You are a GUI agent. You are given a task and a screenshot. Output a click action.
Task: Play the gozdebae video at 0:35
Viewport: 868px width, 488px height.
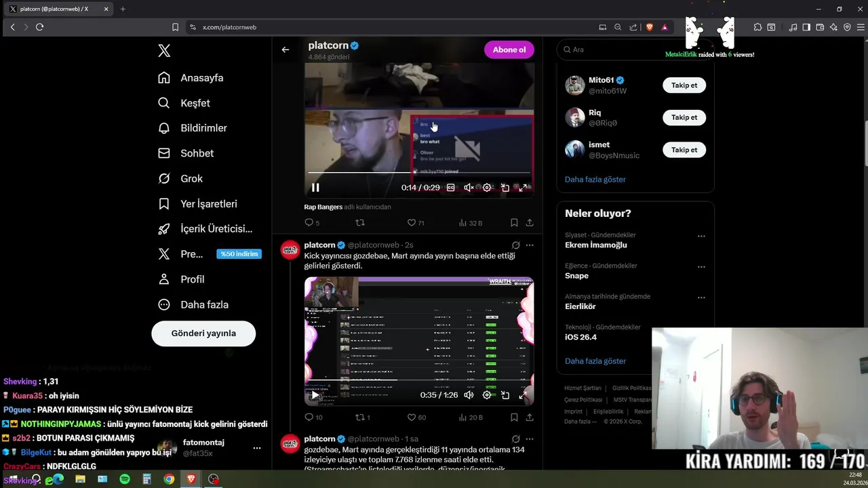click(x=315, y=395)
